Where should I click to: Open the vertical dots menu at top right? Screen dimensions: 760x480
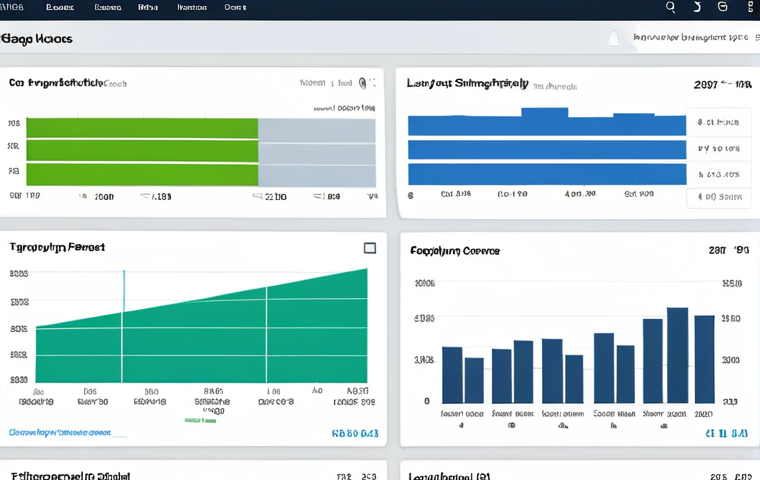pos(750,6)
